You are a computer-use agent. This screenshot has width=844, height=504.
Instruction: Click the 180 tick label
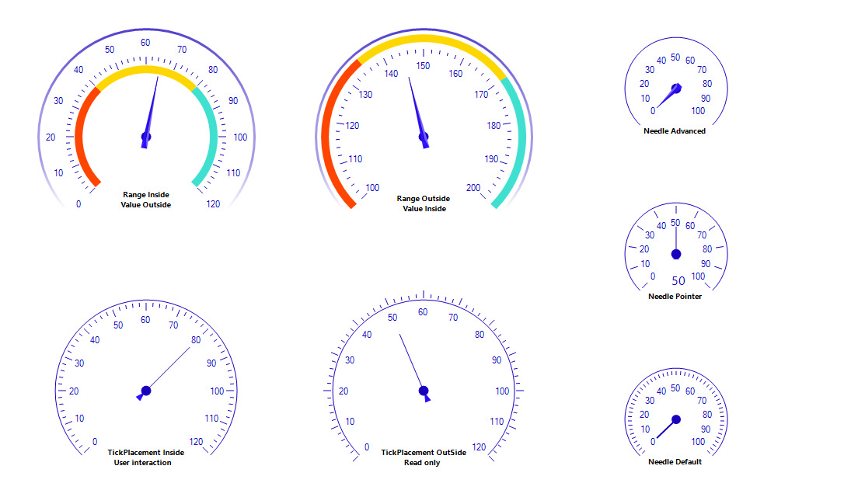pos(493,125)
